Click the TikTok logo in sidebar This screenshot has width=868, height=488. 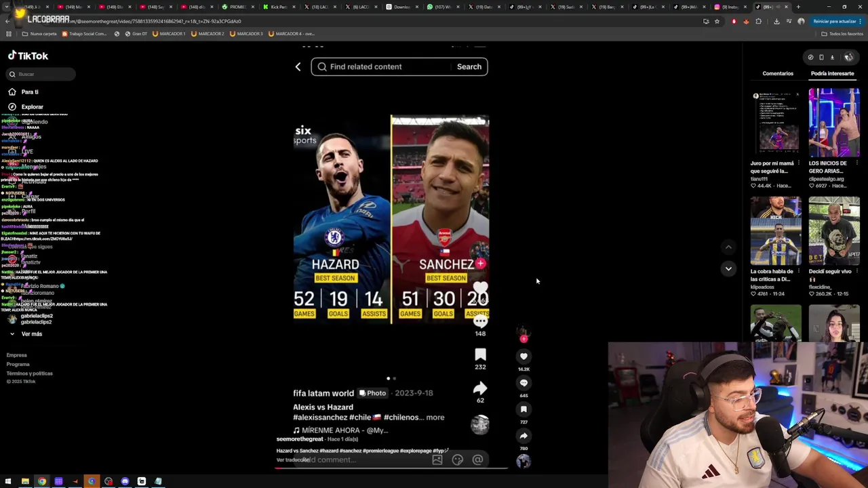(28, 56)
